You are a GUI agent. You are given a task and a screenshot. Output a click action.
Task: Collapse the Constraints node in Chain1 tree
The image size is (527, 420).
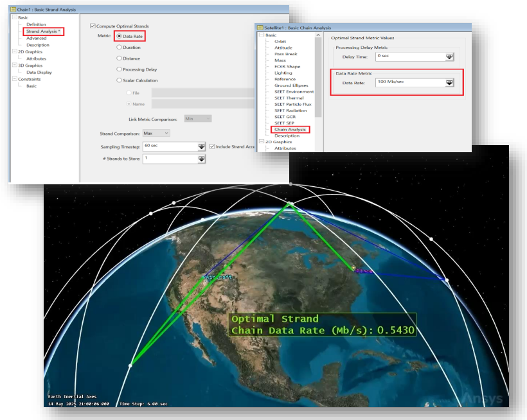(14, 79)
